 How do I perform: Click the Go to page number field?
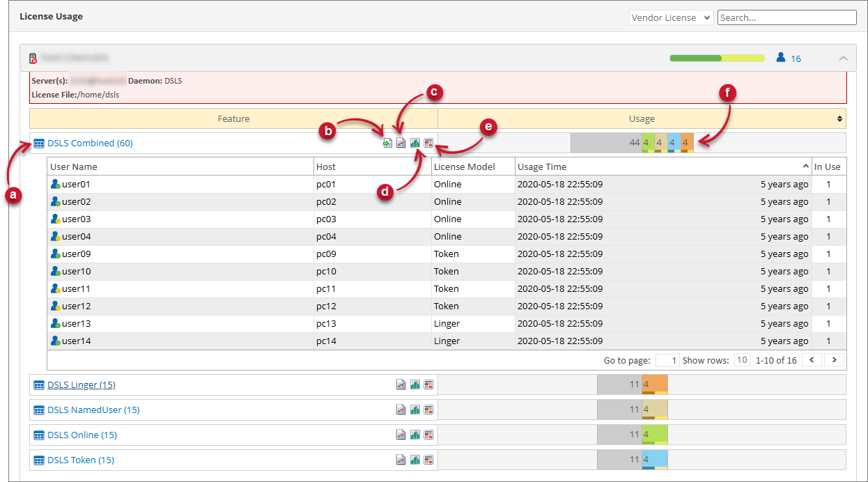click(667, 360)
